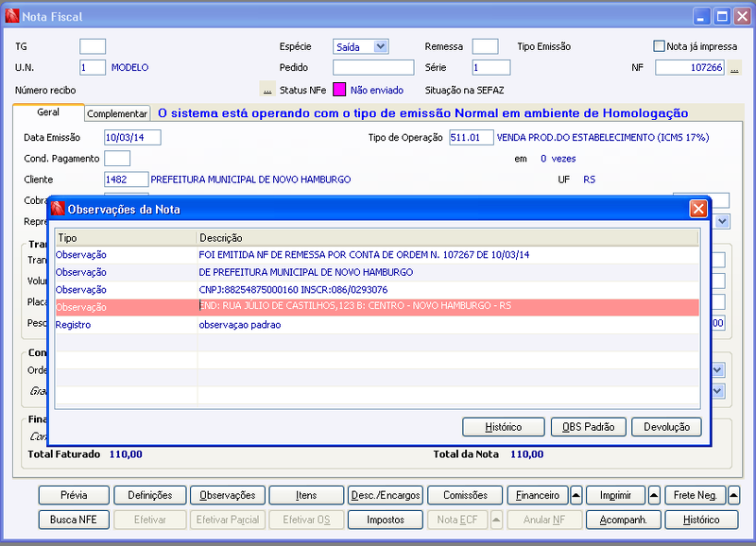Click the magenta Status NFe color indicator

click(x=339, y=90)
